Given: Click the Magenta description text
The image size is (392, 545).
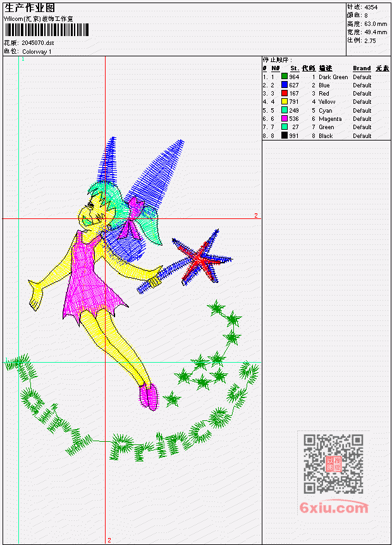Looking at the screenshot, I should click(x=330, y=119).
